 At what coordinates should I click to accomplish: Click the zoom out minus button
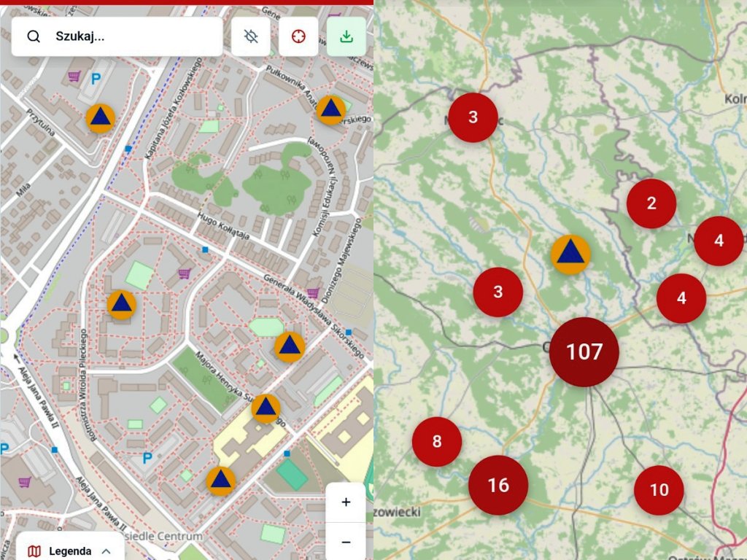(x=345, y=541)
